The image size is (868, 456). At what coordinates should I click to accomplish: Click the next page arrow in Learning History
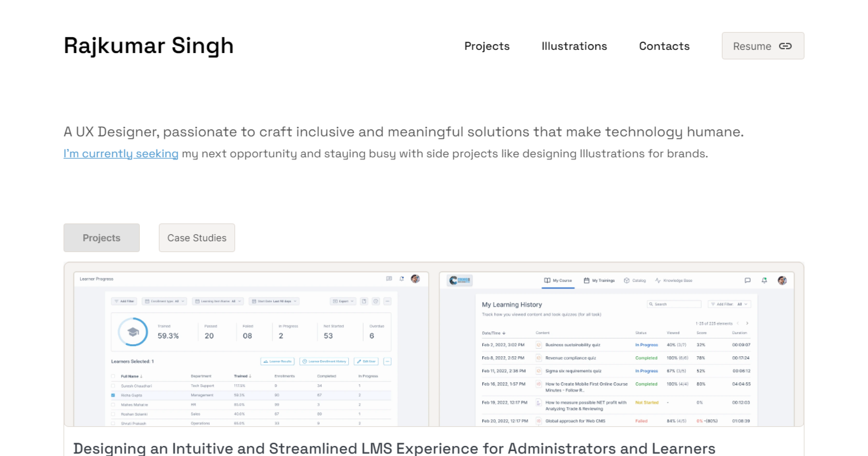[747, 323]
